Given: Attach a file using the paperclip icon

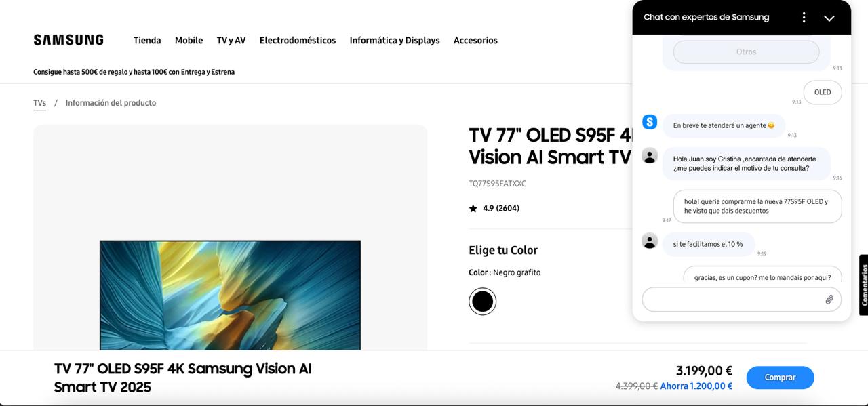Looking at the screenshot, I should coord(829,300).
